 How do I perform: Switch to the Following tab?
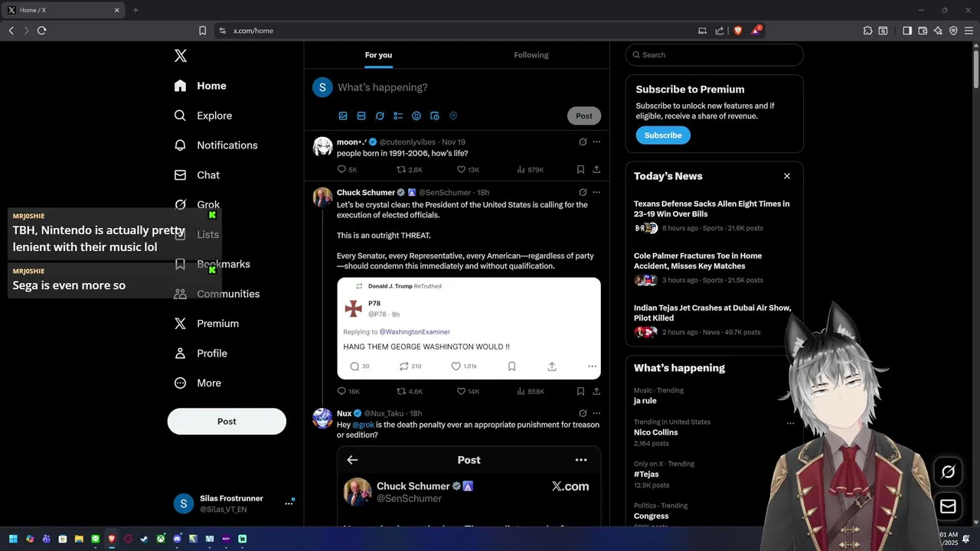[531, 55]
